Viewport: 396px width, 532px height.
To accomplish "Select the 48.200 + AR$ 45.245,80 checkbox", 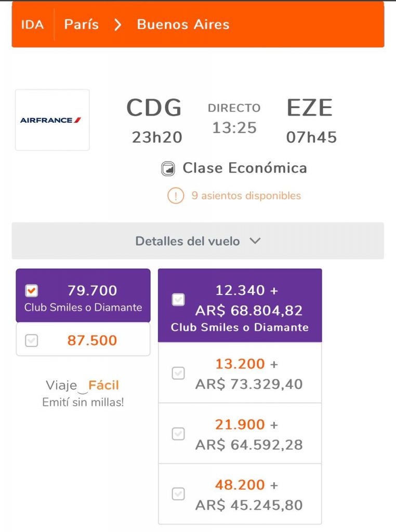I will pyautogui.click(x=178, y=494).
